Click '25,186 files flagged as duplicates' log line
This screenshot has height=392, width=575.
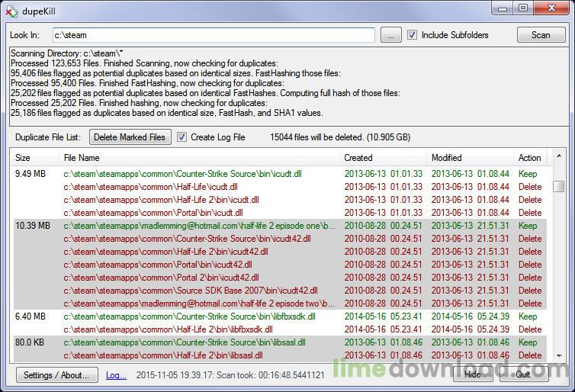[x=167, y=113]
